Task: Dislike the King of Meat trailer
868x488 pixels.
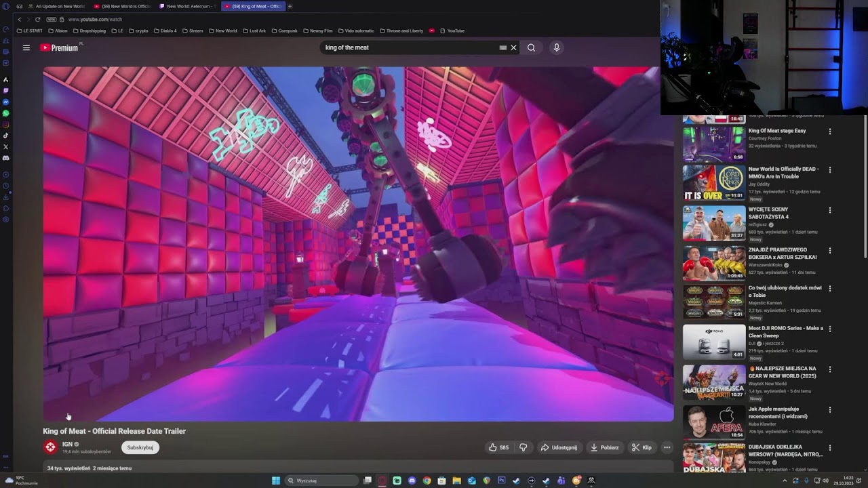Action: 523,447
